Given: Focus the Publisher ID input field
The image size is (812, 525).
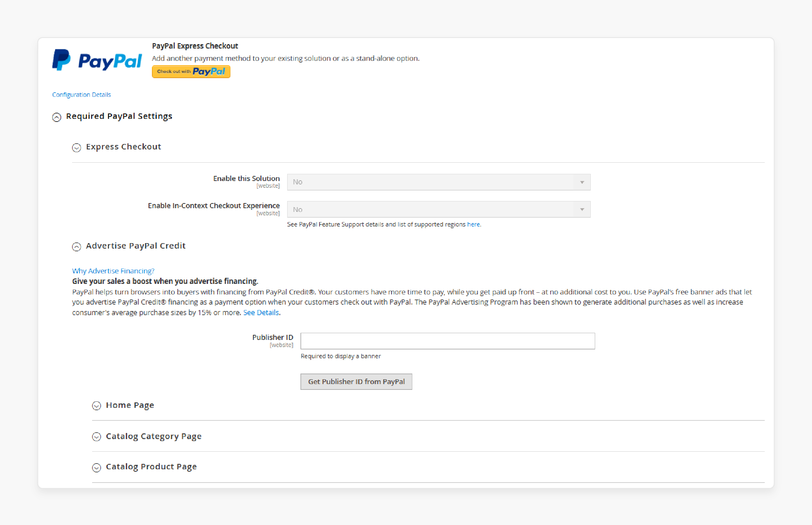Looking at the screenshot, I should (448, 341).
